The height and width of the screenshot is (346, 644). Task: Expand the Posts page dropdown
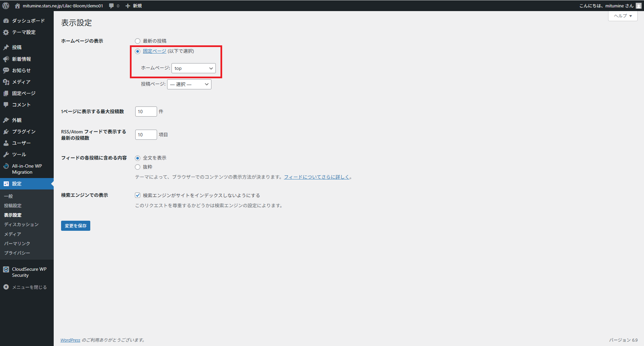[189, 84]
